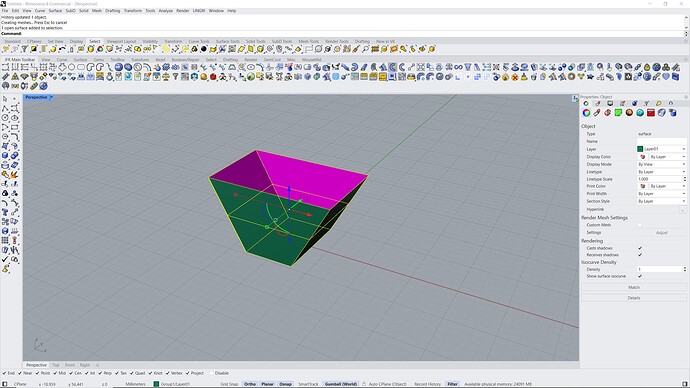Select the circle tool in the main toolbar

[71, 67]
